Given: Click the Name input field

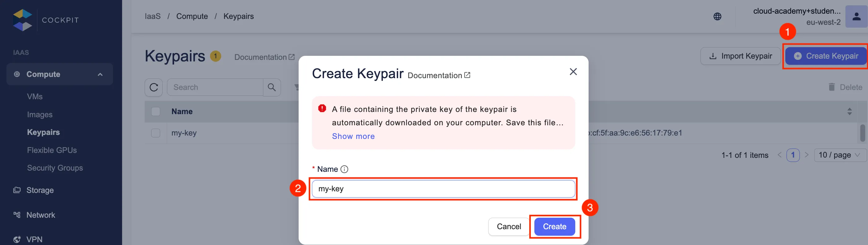Looking at the screenshot, I should click(443, 189).
